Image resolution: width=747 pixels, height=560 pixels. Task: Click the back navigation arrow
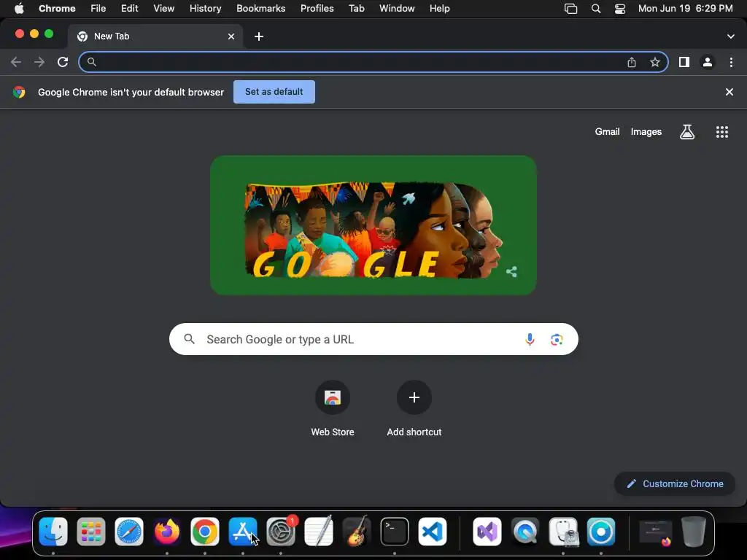point(16,62)
